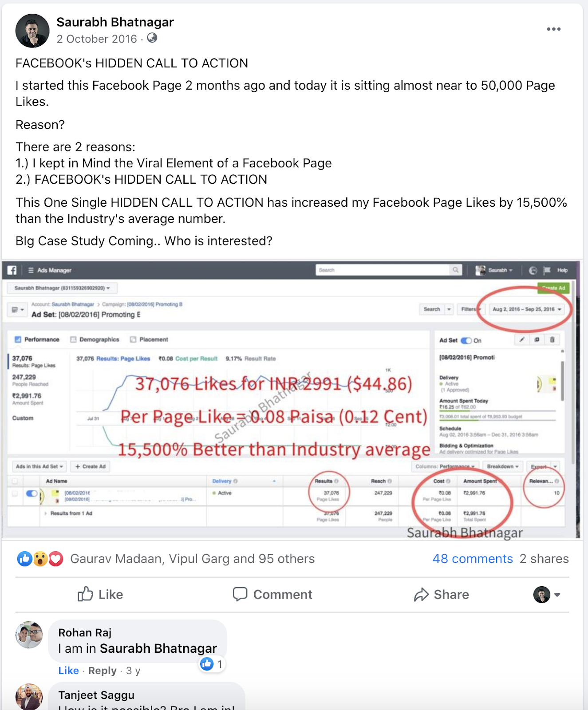Click the Facebook logo in Ads Manager
Viewport: 588px width, 710px height.
coord(12,270)
